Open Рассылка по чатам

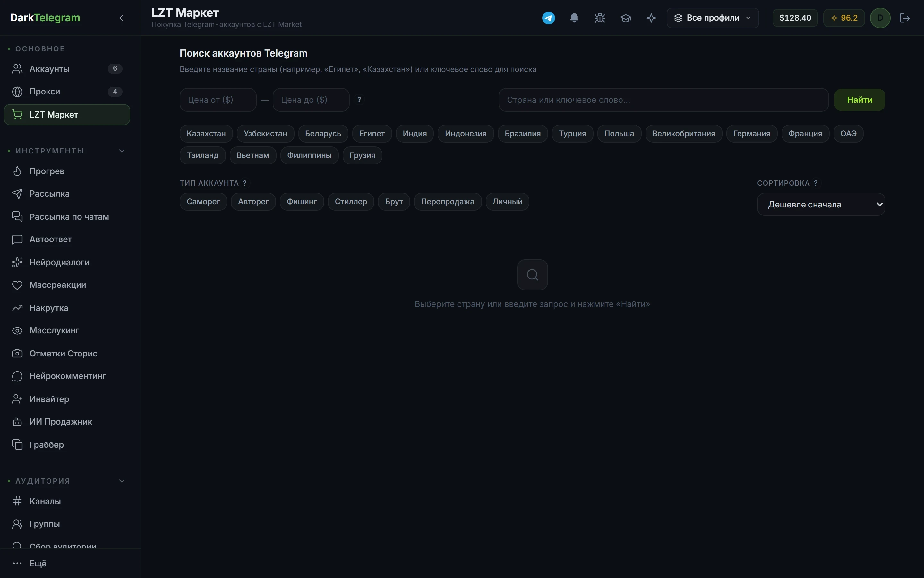(x=67, y=217)
